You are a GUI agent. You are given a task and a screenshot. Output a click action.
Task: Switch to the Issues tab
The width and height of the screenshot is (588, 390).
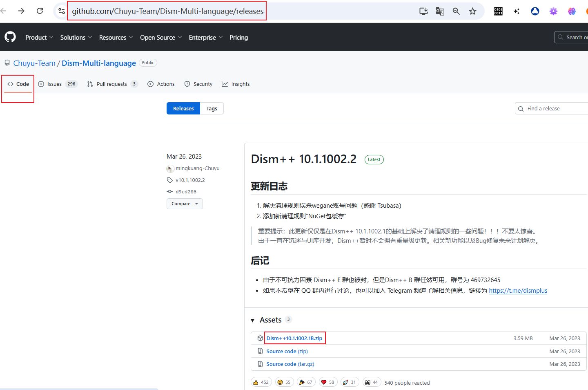tap(57, 84)
